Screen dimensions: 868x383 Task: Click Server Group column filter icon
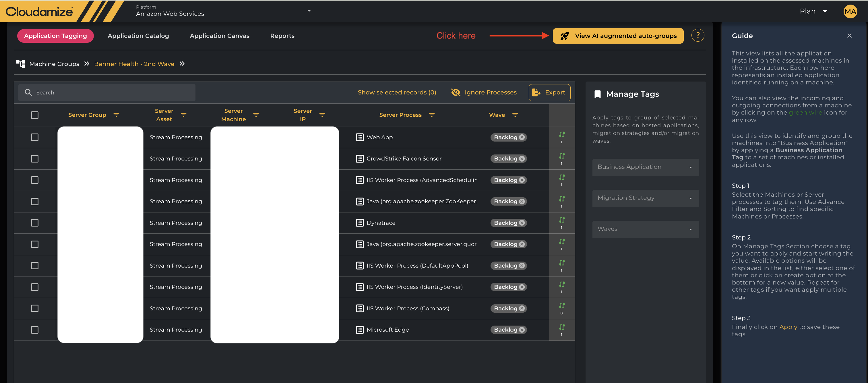tap(116, 115)
